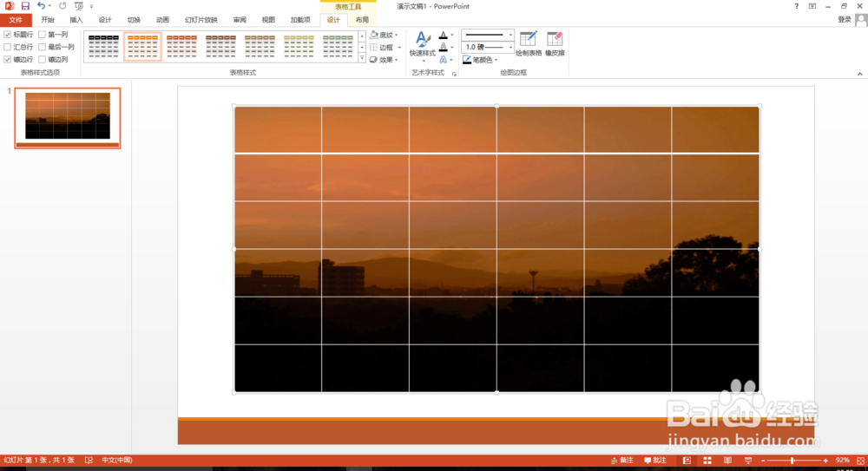Open the spell check icon in status bar
Viewport: 868px width, 471px height.
coord(89,460)
